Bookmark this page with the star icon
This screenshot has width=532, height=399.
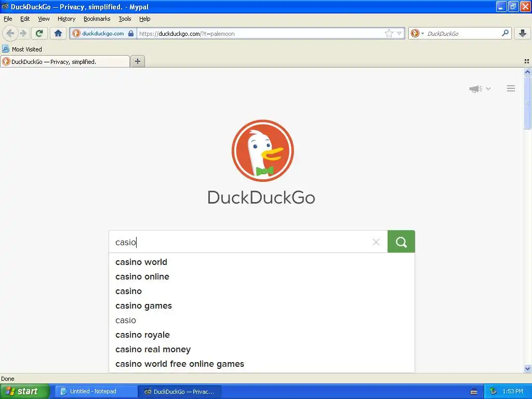coord(389,33)
